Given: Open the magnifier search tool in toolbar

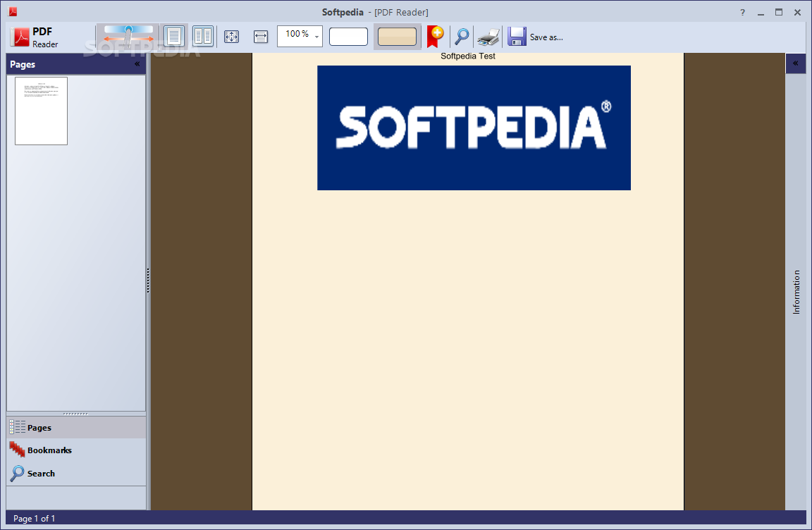Looking at the screenshot, I should coord(462,36).
